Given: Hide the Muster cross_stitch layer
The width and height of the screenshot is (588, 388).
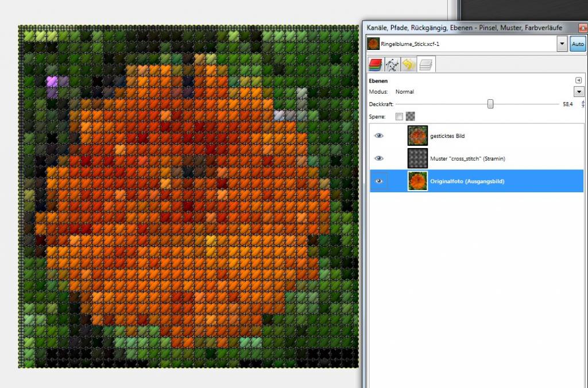Looking at the screenshot, I should (x=379, y=158).
